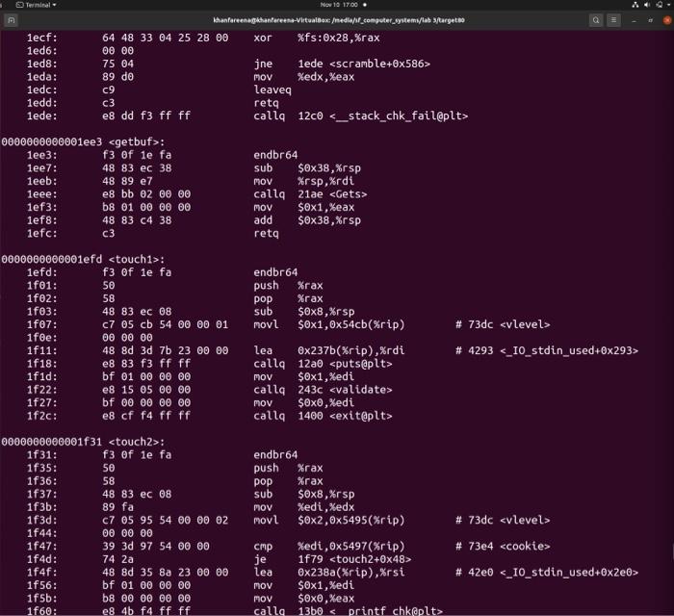Open the terminal hamburger menu
Viewport: 674px width, 616px height.
614,20
